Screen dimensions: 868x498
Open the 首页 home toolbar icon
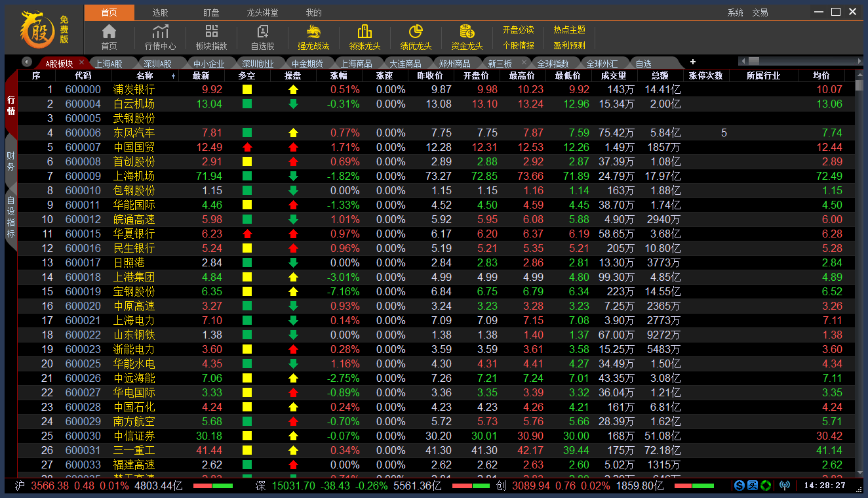(109, 37)
